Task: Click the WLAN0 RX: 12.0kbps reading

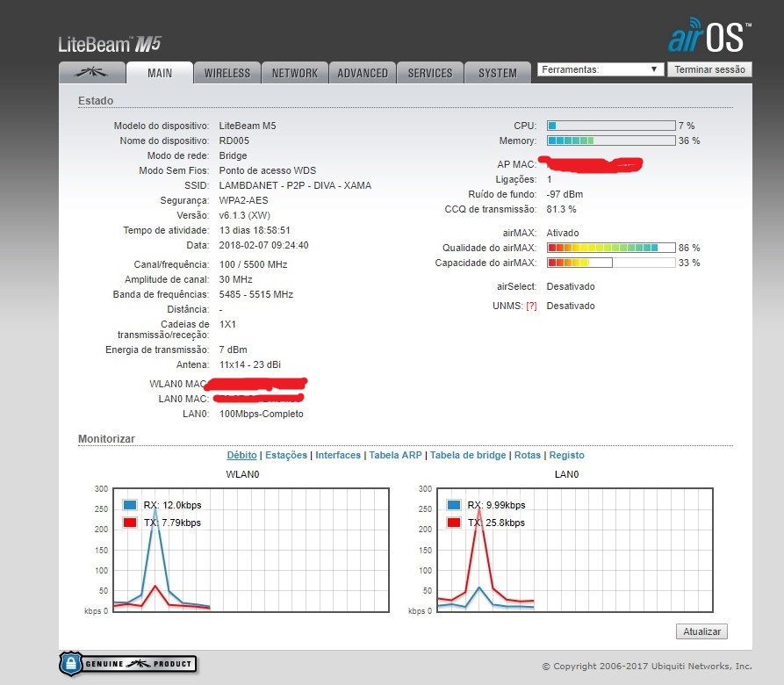Action: (172, 505)
